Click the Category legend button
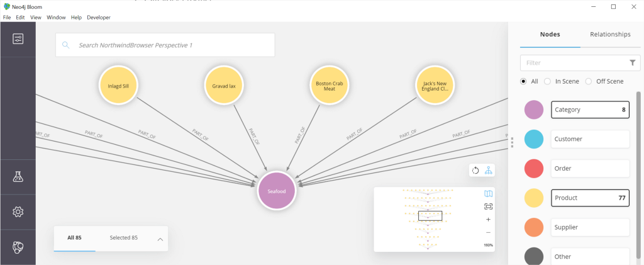644x265 pixels. click(x=590, y=110)
